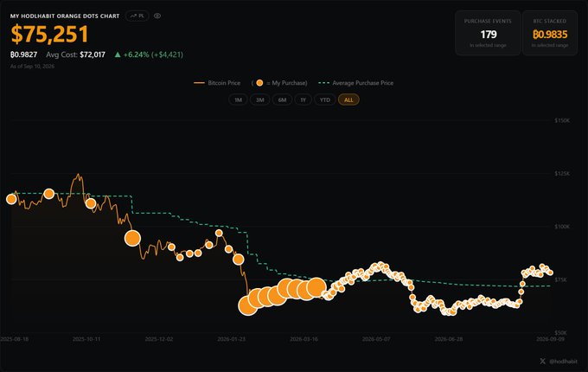Click the $75K y-axis label
This screenshot has width=588, height=372.
coord(560,279)
